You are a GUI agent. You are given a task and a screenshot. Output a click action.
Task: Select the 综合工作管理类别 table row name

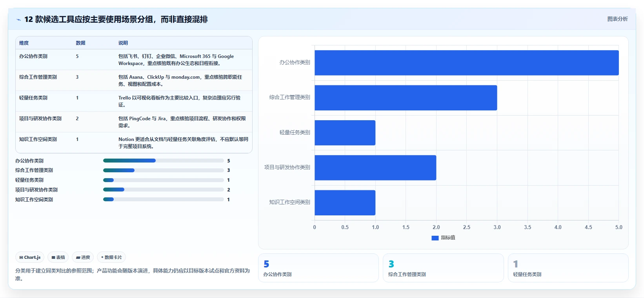[x=38, y=77]
